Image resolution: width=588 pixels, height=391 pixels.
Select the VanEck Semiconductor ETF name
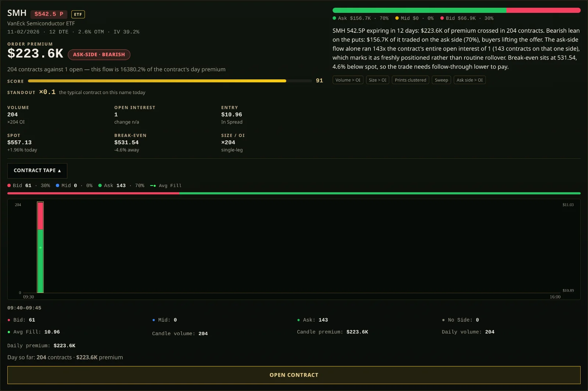(41, 24)
